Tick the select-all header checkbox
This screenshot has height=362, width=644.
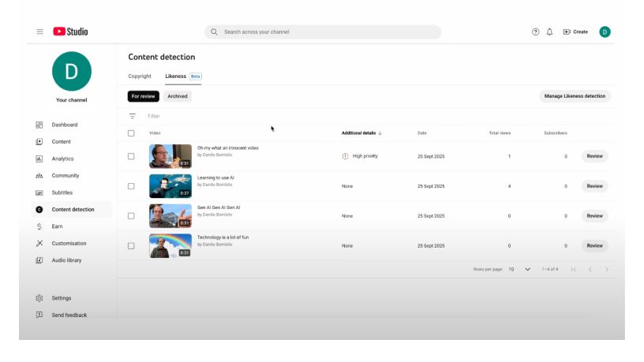pyautogui.click(x=131, y=133)
